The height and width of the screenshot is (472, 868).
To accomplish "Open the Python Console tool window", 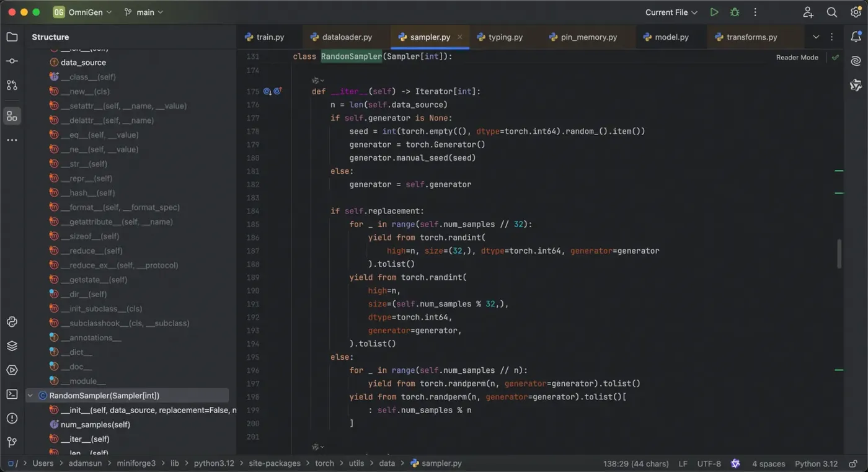I will click(12, 322).
